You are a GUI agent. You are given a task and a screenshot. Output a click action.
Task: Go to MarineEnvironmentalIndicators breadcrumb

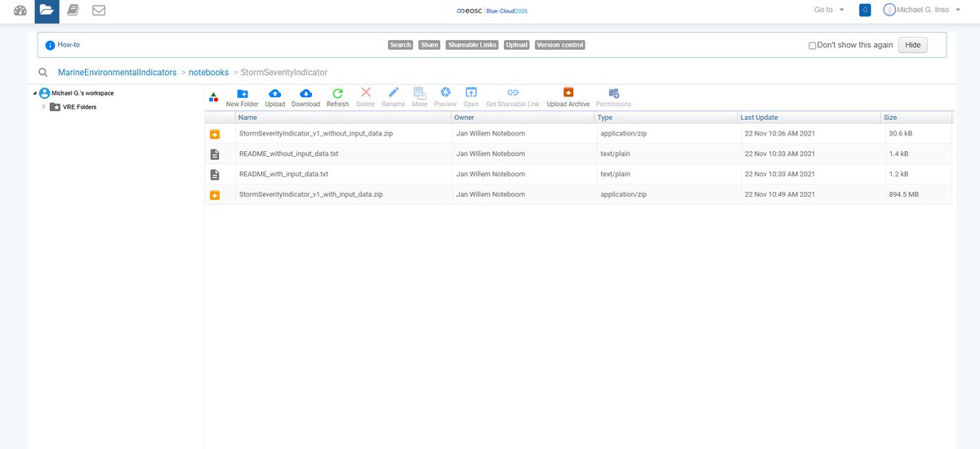click(x=117, y=73)
